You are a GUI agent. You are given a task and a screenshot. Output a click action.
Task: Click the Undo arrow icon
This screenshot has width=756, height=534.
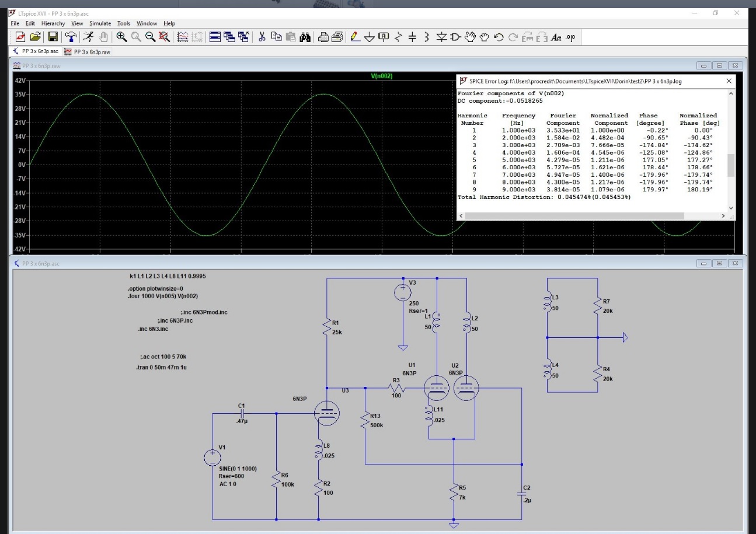coord(498,37)
